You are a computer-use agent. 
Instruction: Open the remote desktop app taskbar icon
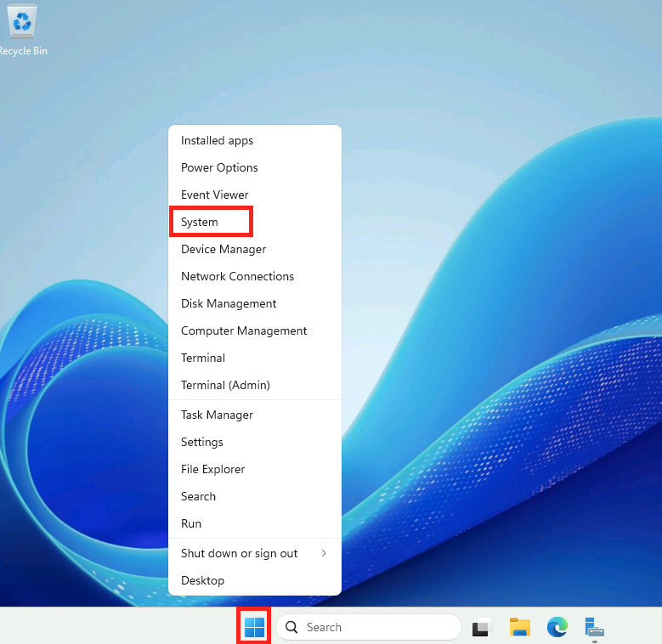[595, 627]
